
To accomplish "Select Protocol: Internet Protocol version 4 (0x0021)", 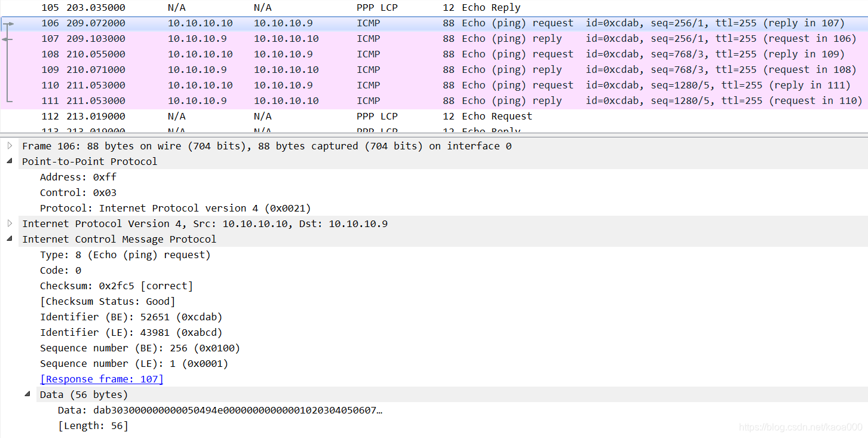I will [176, 208].
